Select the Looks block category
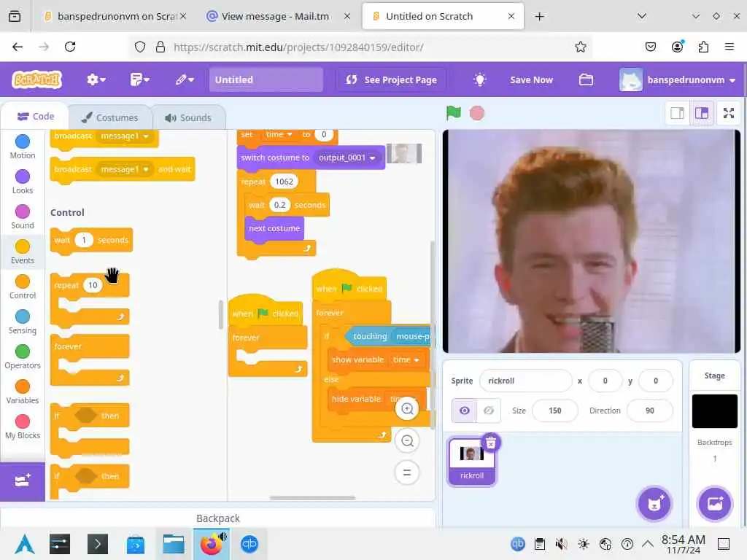The image size is (747, 560). tap(23, 182)
